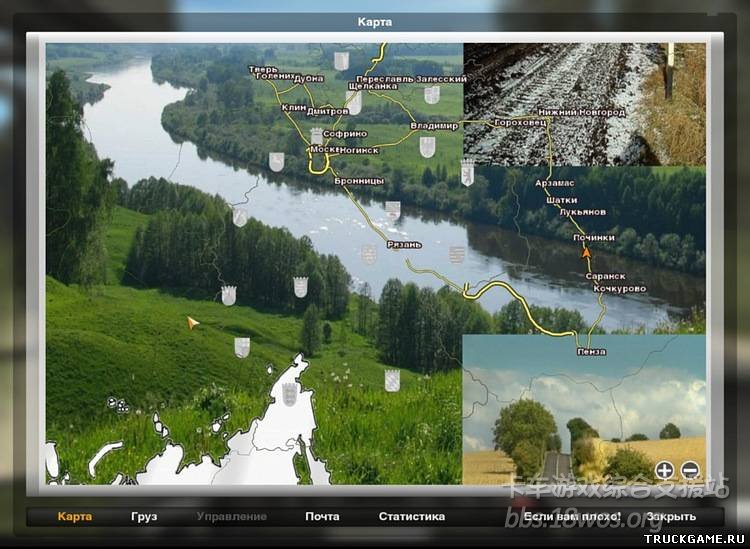This screenshot has width=750, height=549.
Task: Zoom in with the plus icon
Action: (664, 470)
